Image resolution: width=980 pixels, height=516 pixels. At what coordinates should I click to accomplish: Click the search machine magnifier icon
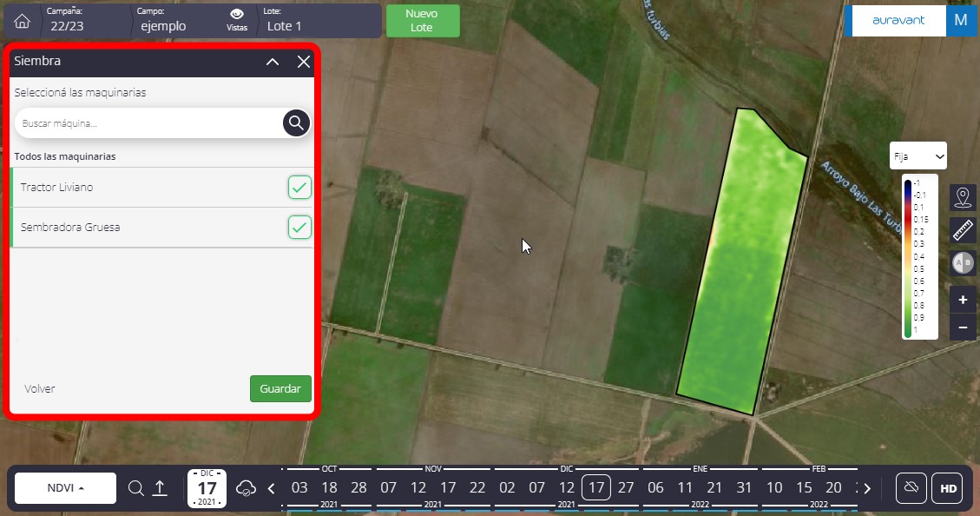coord(296,122)
